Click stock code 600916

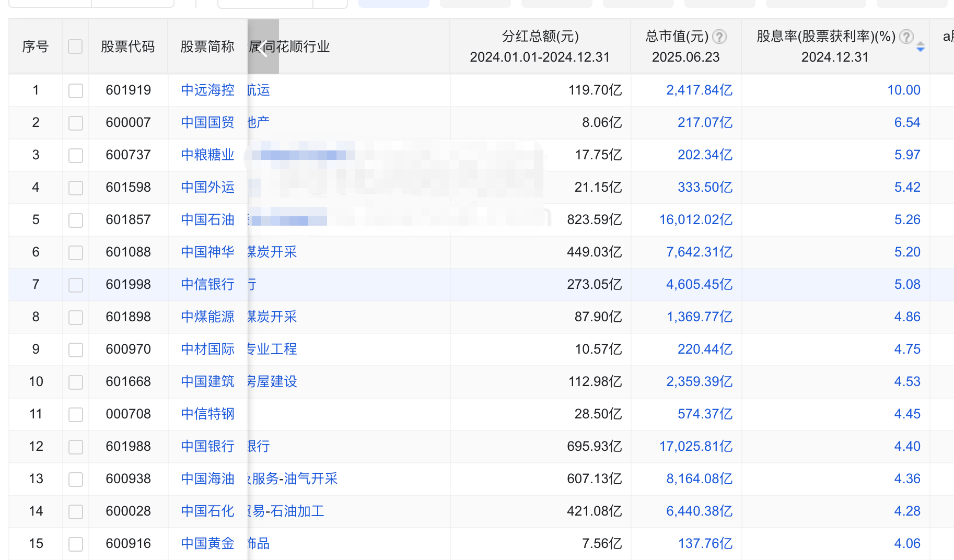pos(129,543)
